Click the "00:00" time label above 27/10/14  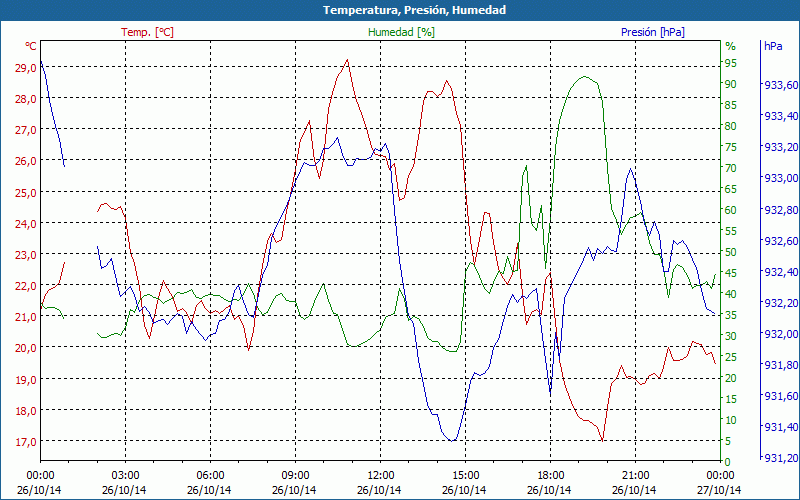pos(720,475)
